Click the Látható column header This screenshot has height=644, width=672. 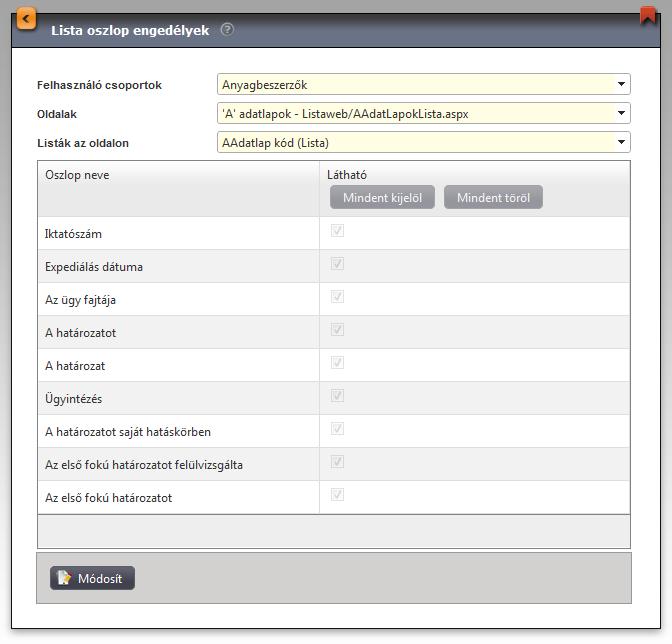(x=347, y=175)
